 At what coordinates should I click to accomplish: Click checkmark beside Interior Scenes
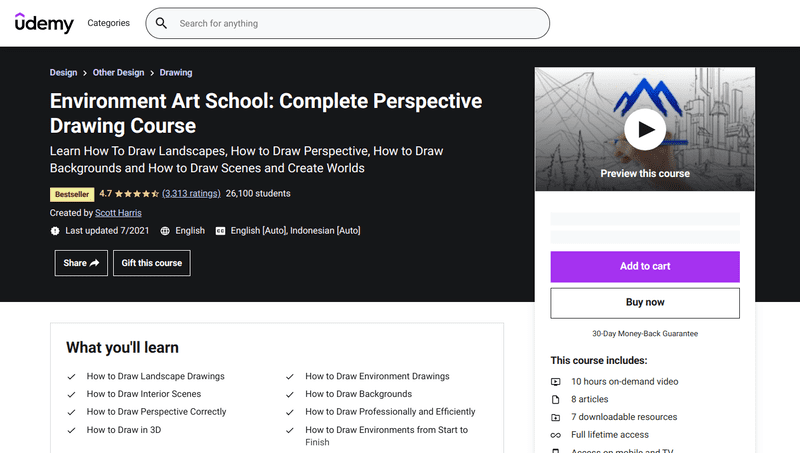(x=71, y=394)
